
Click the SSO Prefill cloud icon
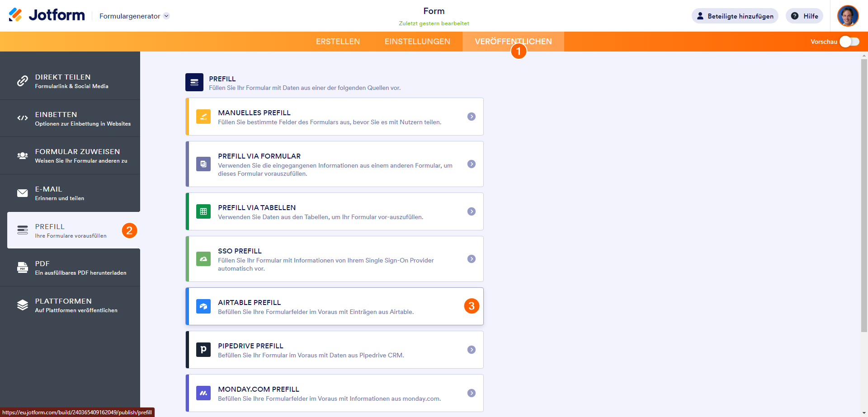pos(203,259)
